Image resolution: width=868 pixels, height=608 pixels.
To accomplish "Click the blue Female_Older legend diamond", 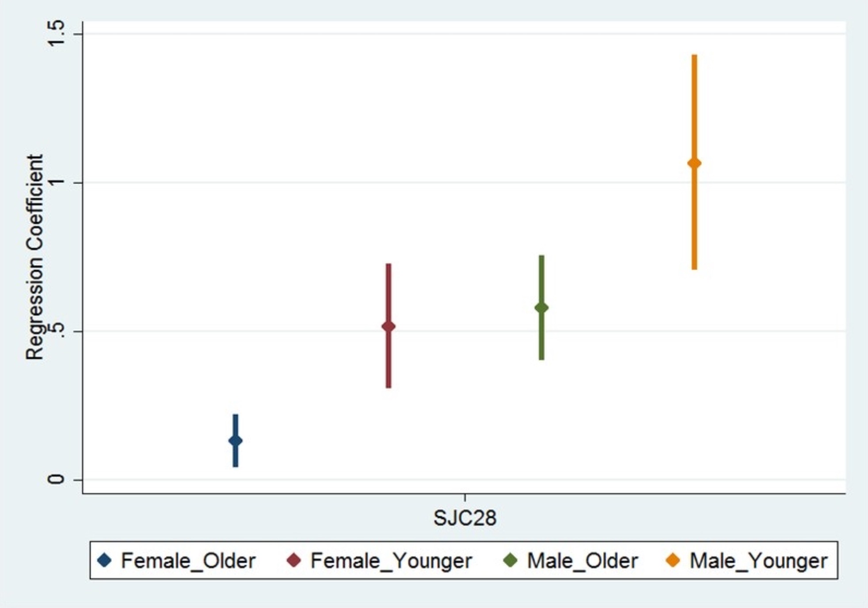I will (x=105, y=560).
